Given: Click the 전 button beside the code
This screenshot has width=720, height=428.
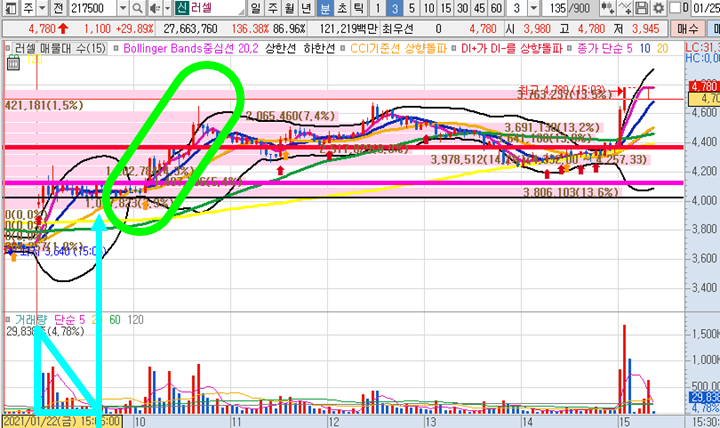Looking at the screenshot, I should [58, 8].
